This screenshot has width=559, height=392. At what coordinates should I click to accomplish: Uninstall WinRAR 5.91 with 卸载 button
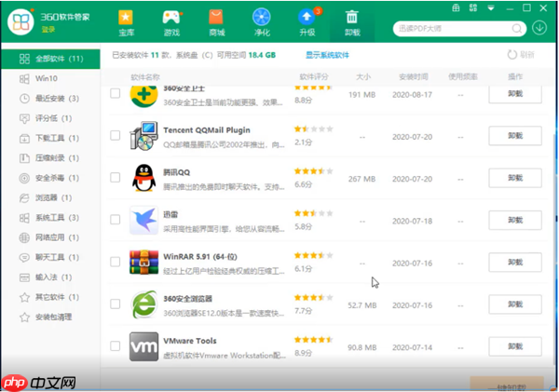pos(515,263)
